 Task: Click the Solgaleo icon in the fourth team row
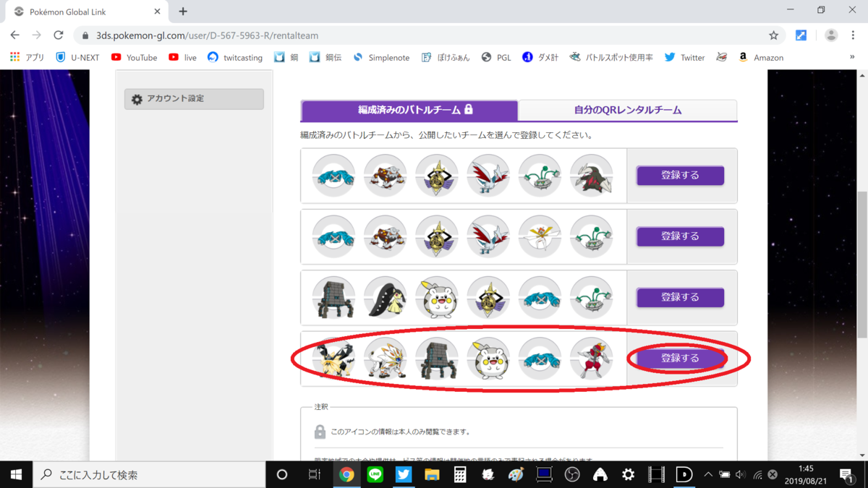point(386,358)
